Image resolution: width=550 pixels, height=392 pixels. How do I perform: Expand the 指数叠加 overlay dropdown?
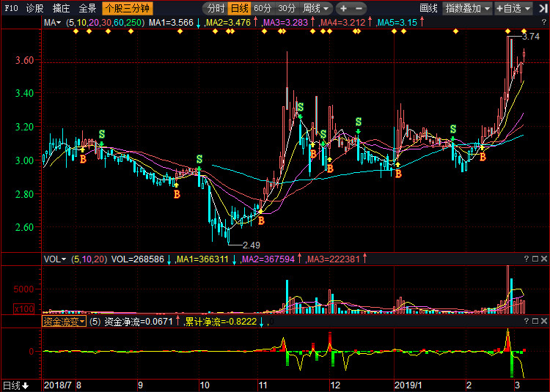pos(467,8)
